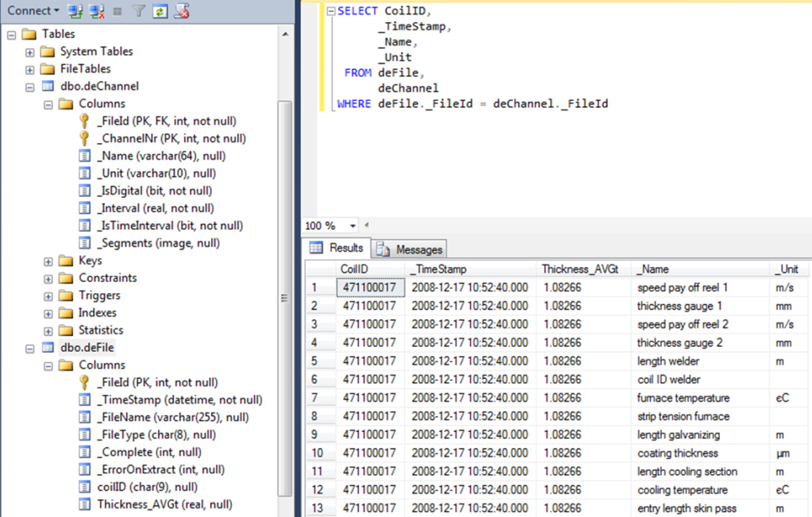Select the System Tables folder icon
812x517 pixels.
click(x=48, y=52)
